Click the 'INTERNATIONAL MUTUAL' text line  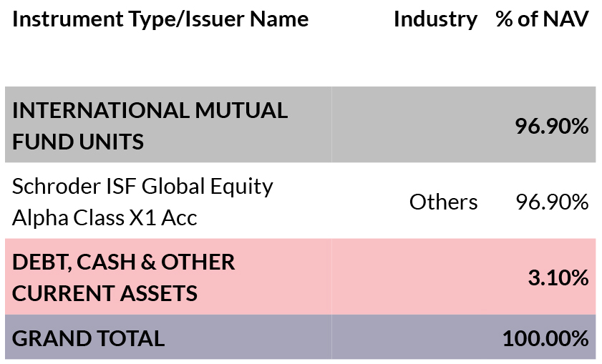pos(150,111)
